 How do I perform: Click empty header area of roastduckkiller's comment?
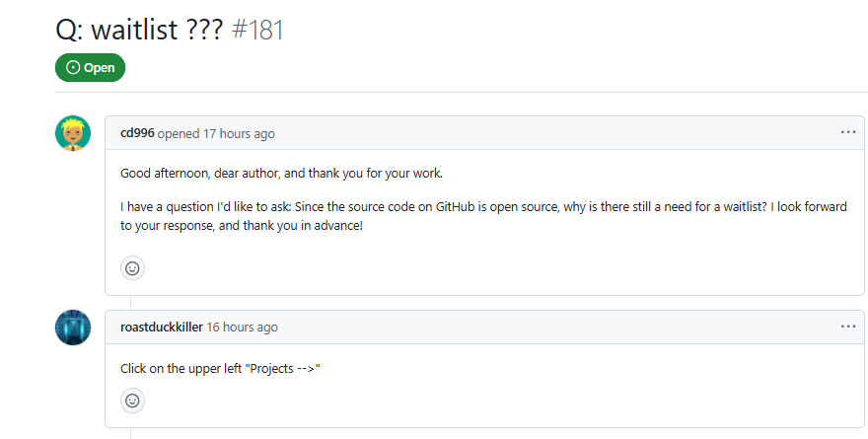point(552,328)
